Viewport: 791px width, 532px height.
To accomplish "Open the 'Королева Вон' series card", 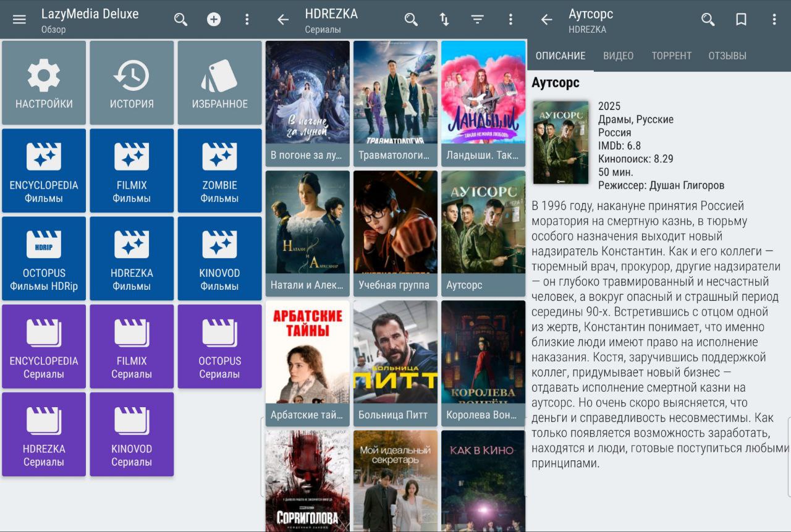I will (483, 363).
